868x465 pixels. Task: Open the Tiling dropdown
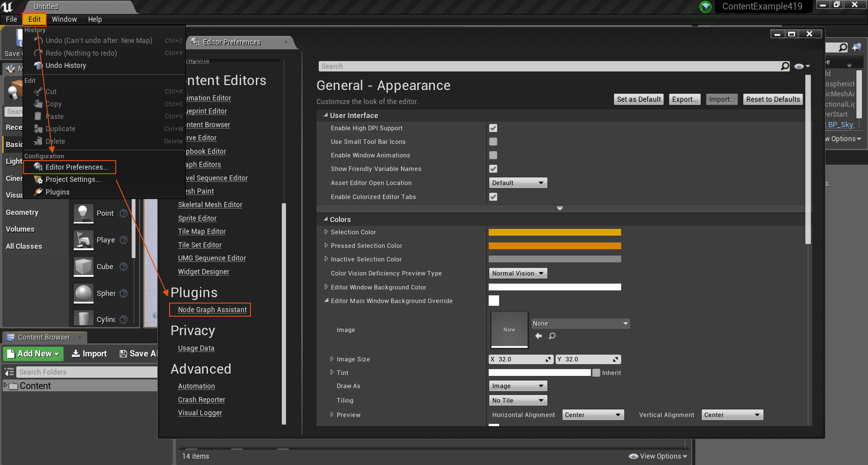click(x=518, y=400)
